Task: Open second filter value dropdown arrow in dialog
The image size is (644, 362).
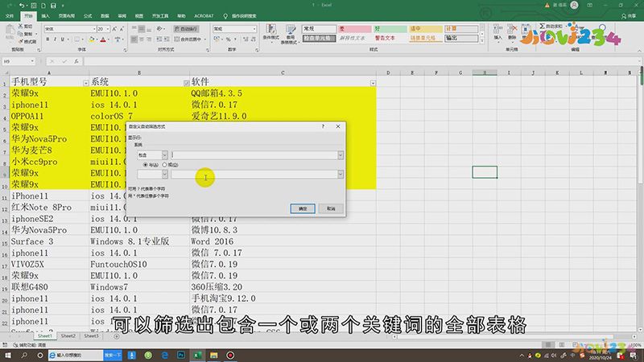Action: 341,174
